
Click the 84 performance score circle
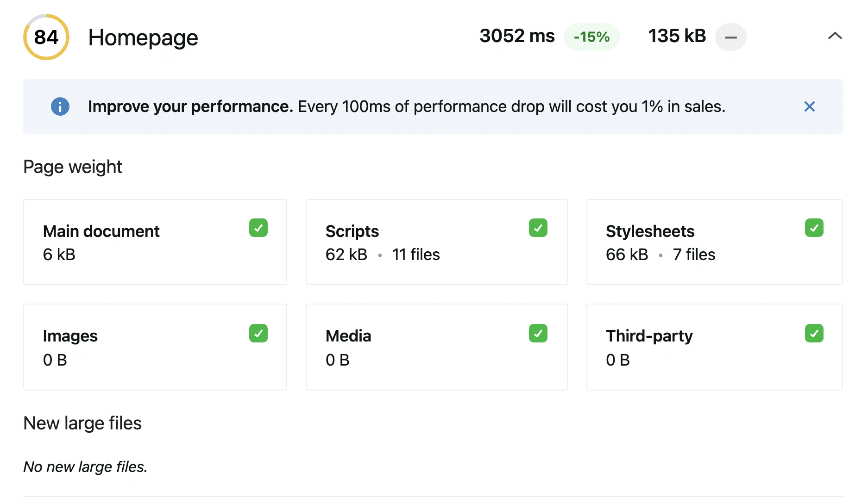pos(46,37)
